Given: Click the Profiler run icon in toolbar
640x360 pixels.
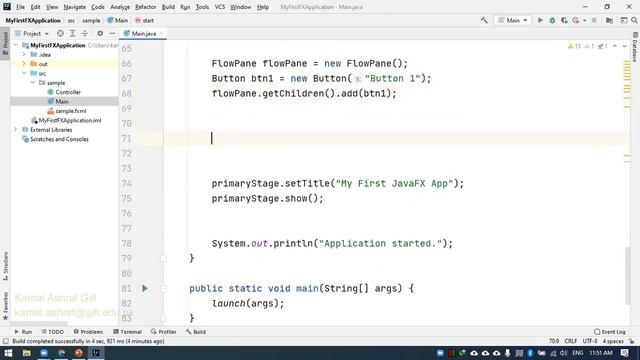Looking at the screenshot, I should tap(576, 20).
